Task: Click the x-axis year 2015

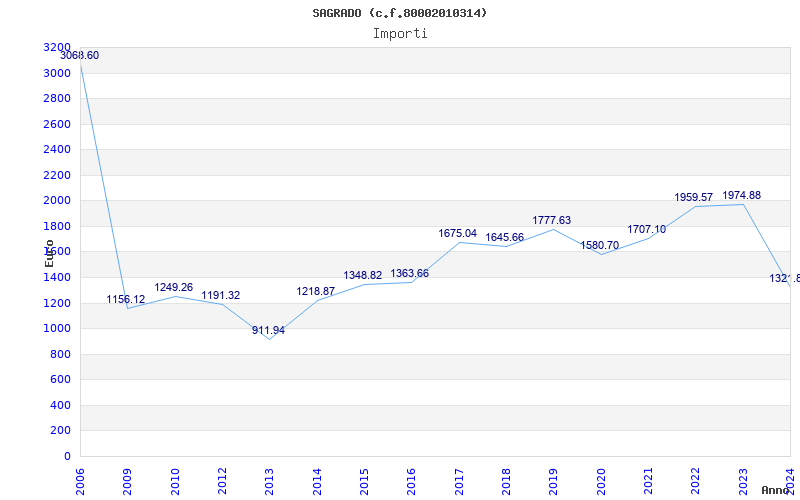Action: pyautogui.click(x=364, y=482)
